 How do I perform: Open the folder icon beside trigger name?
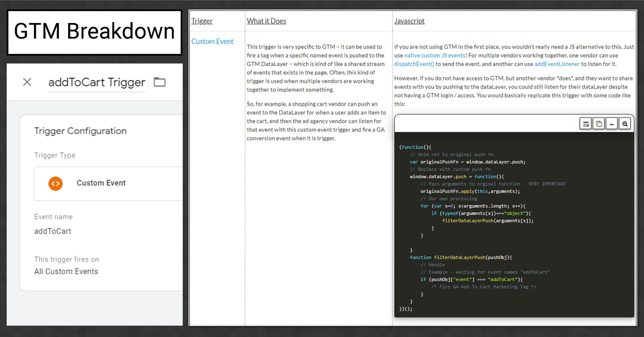click(159, 82)
